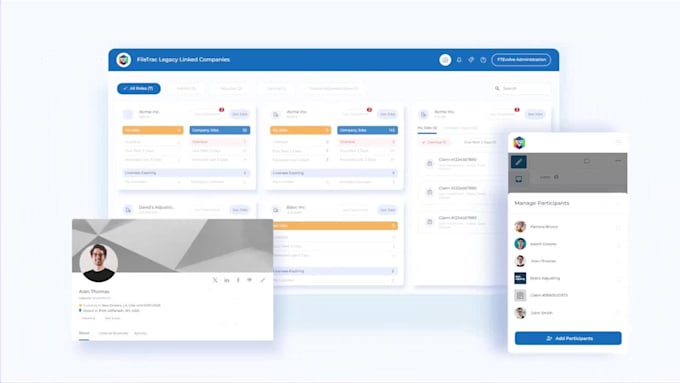The image size is (680, 383).
Task: Click the Alan Thomas name heading
Action: pos(94,291)
